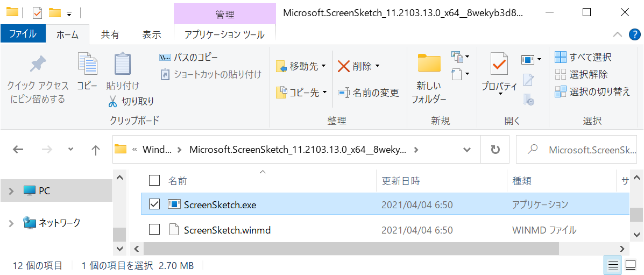Switch to large icons view in status bar
644x275 pixels.
click(x=629, y=264)
